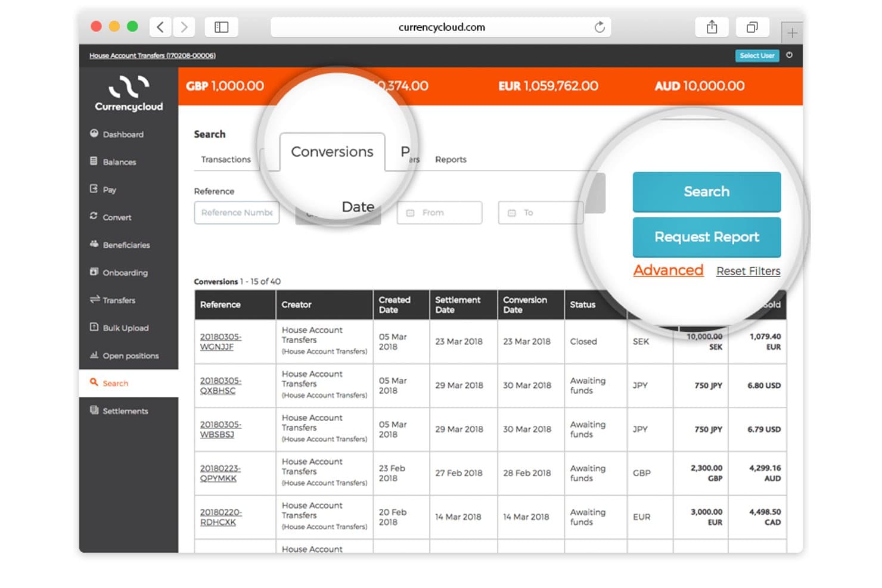This screenshot has width=882, height=588.
Task: Open conversion 20180305-QXBHSC
Action: point(220,385)
